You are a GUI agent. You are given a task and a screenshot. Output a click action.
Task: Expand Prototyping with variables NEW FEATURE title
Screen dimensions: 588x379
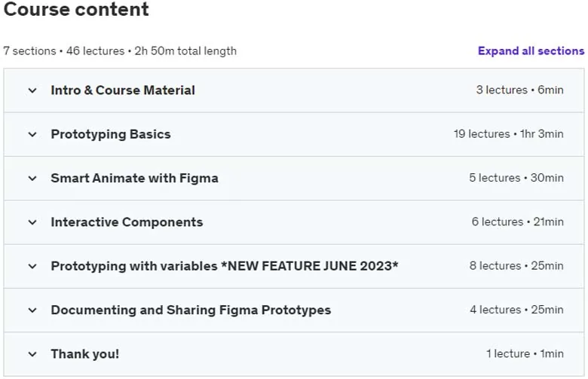tap(225, 266)
